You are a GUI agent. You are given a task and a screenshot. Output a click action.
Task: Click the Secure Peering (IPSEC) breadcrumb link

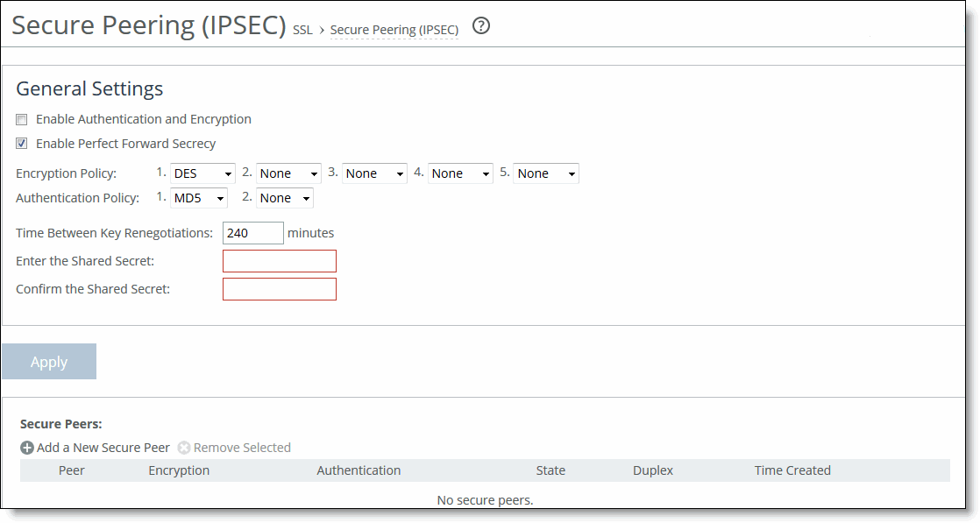coord(394,29)
